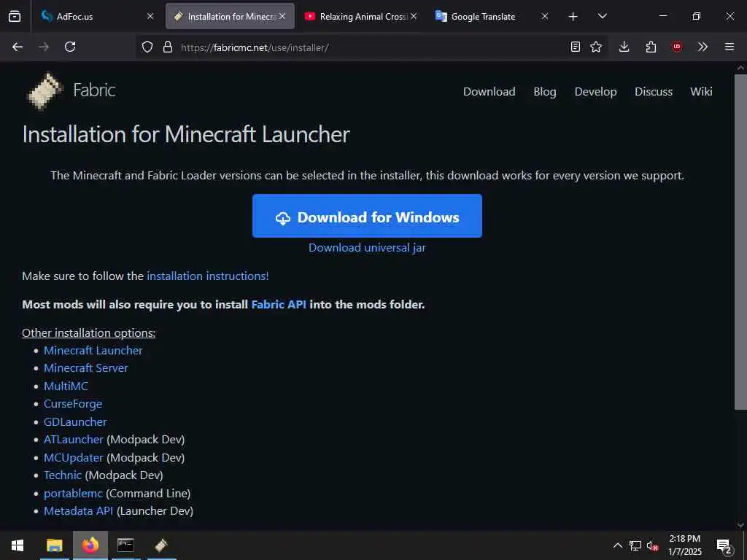Open the Fabric API link
Viewport: 747px width, 560px height.
click(279, 304)
